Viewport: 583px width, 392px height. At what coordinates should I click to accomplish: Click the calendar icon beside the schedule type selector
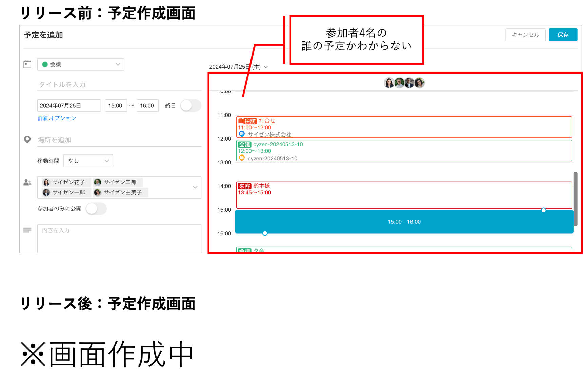click(27, 64)
